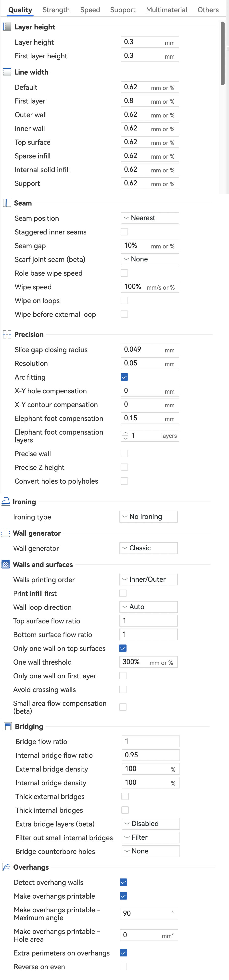This screenshot has height=980, width=229.
Task: Switch to the Strength tab
Action: click(x=56, y=10)
